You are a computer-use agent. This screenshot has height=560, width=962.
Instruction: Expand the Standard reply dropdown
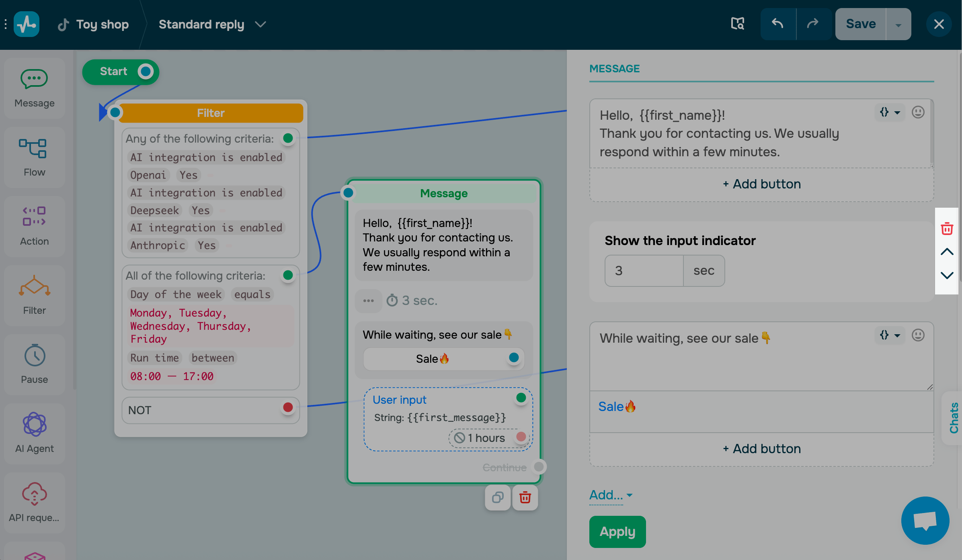[x=260, y=25]
